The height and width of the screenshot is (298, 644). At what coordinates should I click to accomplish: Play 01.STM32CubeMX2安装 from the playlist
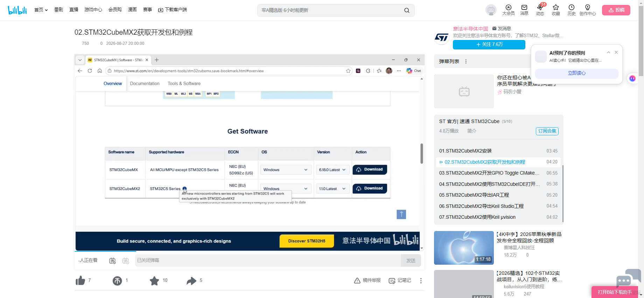click(x=498, y=151)
